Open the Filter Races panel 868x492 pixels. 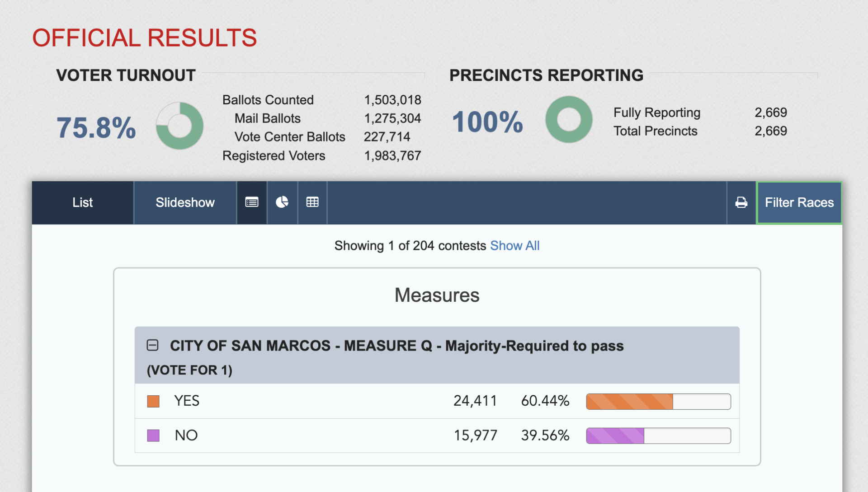[x=799, y=202]
